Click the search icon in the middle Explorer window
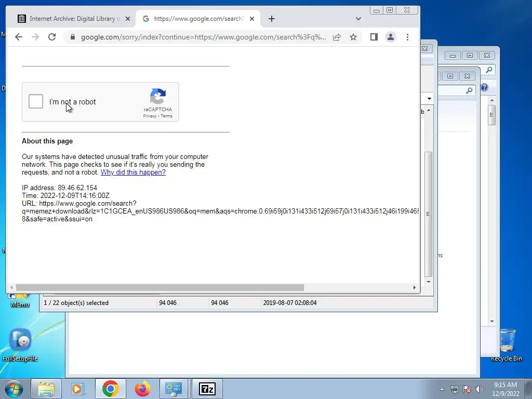The width and height of the screenshot is (532, 399). coord(469,90)
